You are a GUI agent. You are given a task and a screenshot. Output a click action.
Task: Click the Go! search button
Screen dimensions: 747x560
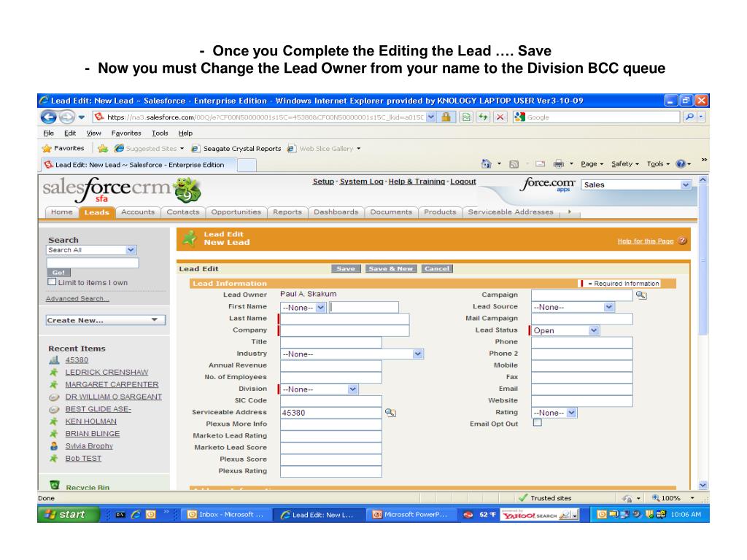58,273
